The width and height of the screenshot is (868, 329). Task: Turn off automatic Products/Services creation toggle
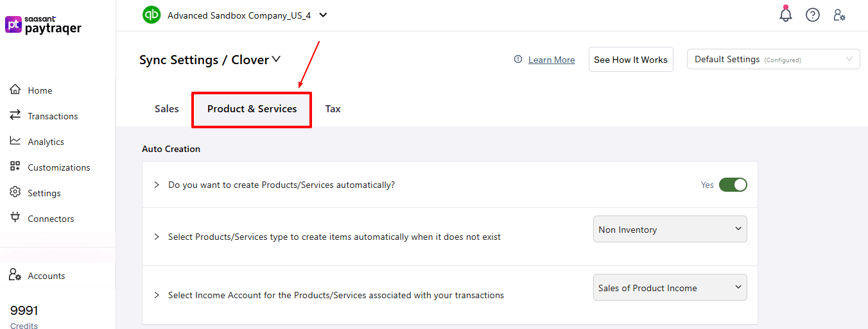point(733,185)
